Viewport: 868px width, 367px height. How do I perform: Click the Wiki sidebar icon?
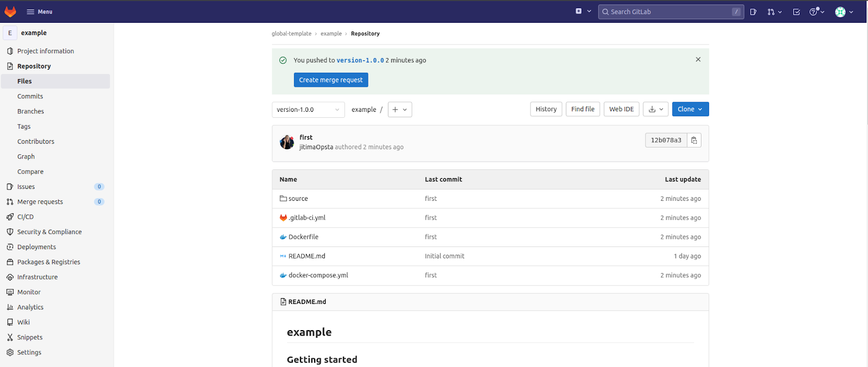coord(10,322)
